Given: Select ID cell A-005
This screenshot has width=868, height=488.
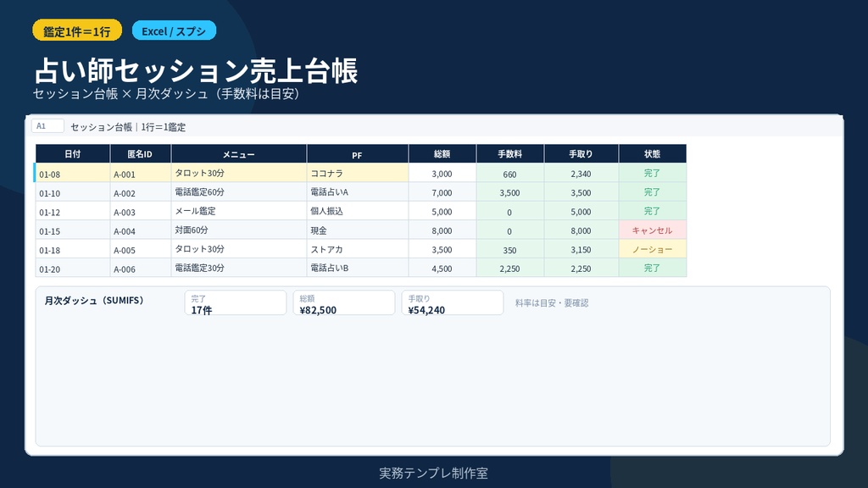Looking at the screenshot, I should 141,250.
